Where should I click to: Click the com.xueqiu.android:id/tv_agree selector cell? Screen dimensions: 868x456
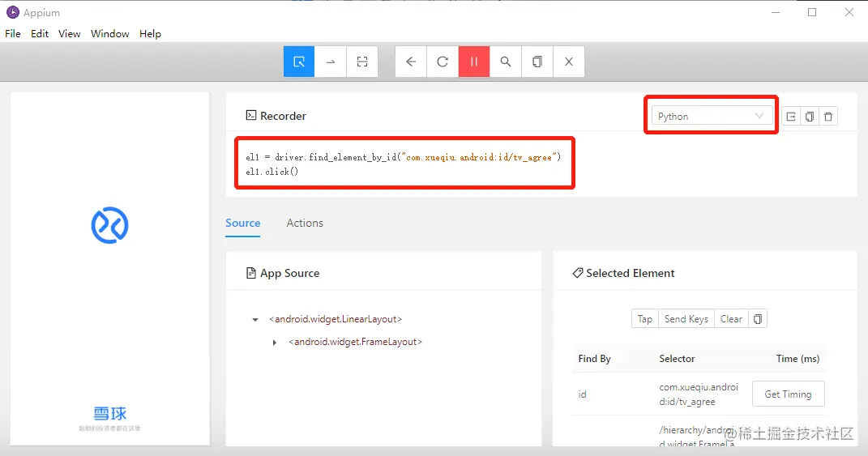pyautogui.click(x=699, y=394)
